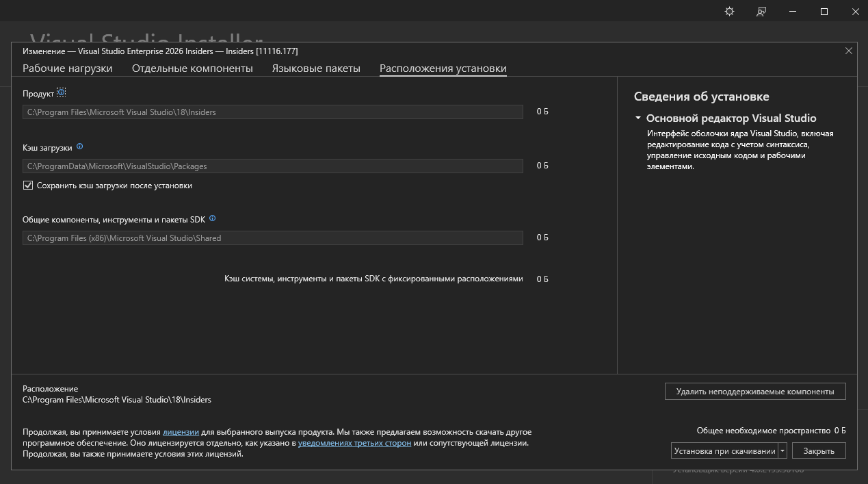This screenshot has height=484, width=868.
Task: Switch to the Рабочие нагрузки tab
Action: point(68,68)
